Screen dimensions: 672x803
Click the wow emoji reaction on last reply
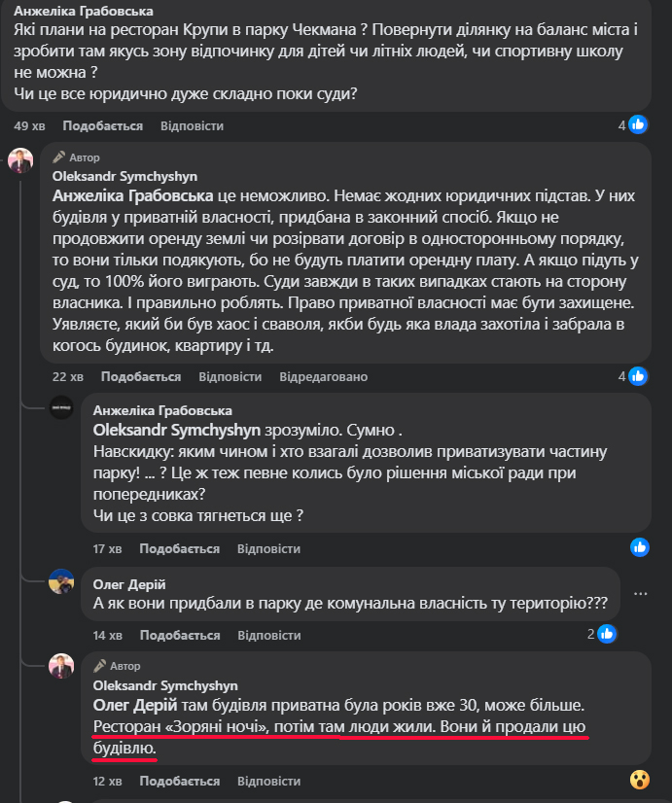coord(640,780)
